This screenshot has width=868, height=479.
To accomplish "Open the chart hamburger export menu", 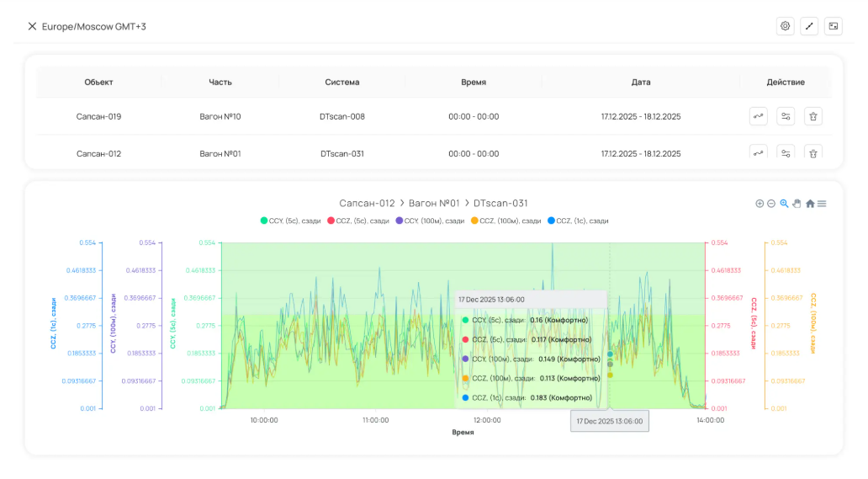I will [x=822, y=204].
